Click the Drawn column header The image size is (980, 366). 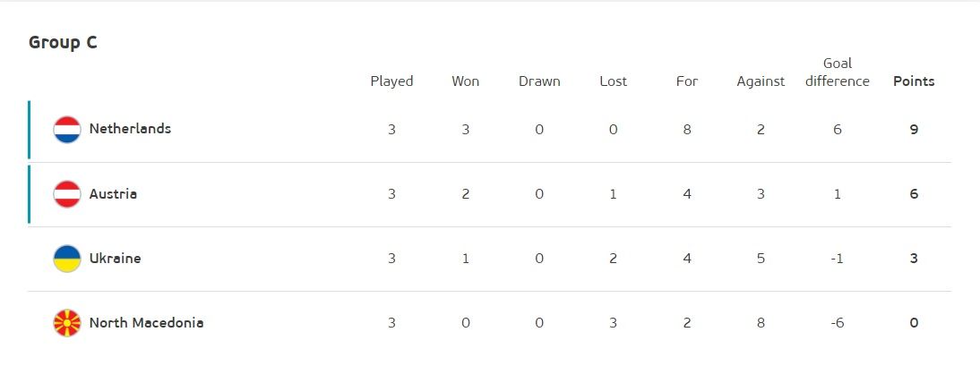point(539,81)
